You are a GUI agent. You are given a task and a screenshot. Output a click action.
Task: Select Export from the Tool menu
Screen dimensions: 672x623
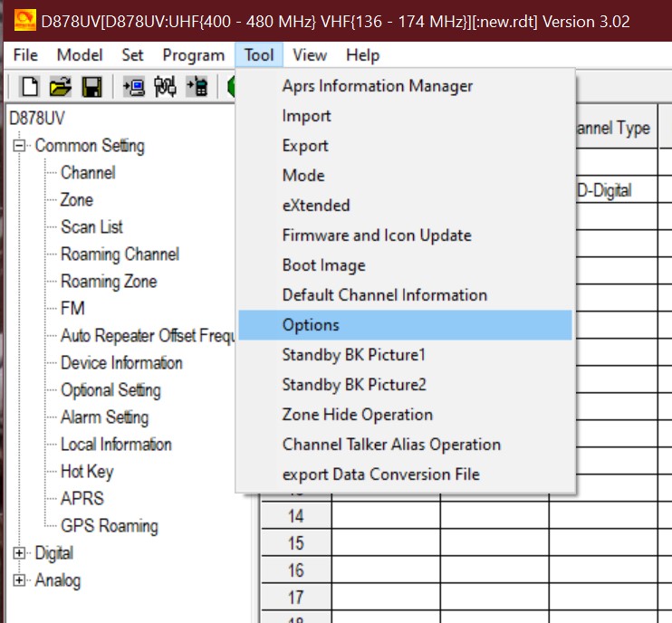[405, 146]
